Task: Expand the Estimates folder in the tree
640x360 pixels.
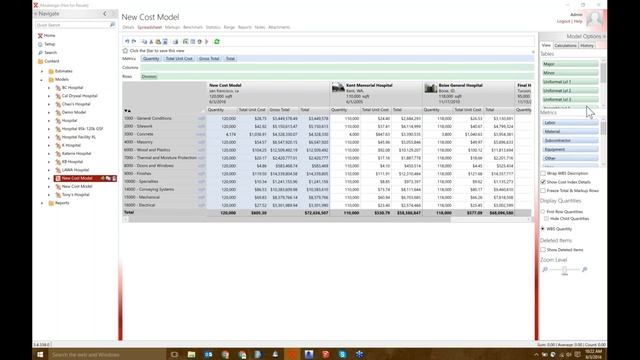Action: pyautogui.click(x=42, y=71)
